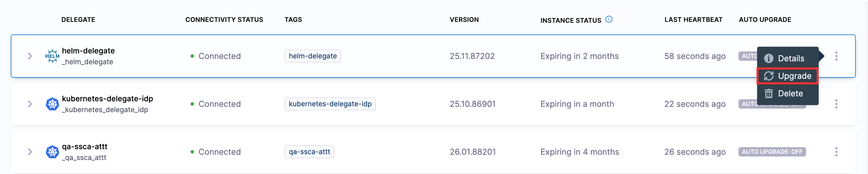Click the Kubernetes icon for qa-ssca-attt

point(52,152)
